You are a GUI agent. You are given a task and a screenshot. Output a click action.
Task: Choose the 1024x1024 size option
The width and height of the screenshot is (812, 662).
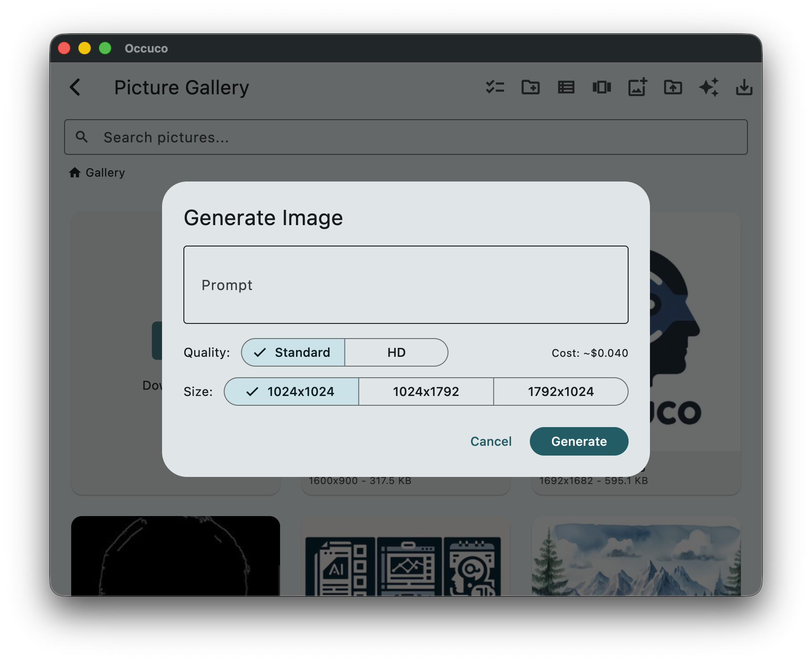point(292,392)
